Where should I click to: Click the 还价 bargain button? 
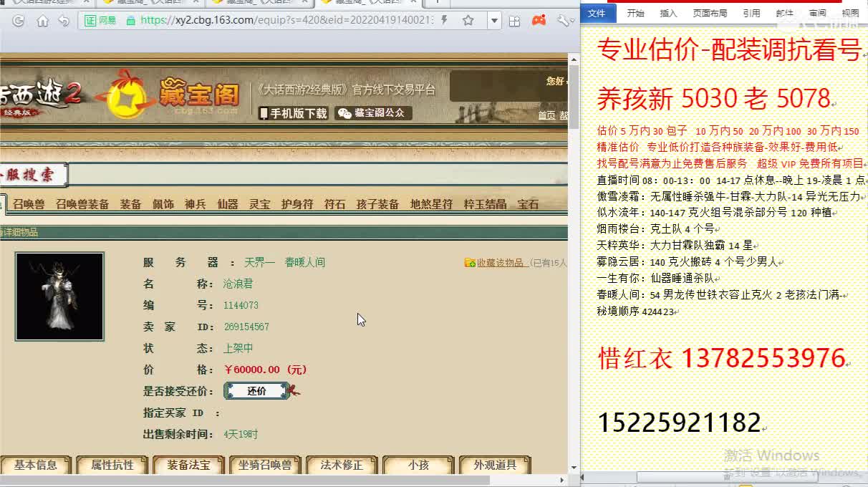coord(257,391)
